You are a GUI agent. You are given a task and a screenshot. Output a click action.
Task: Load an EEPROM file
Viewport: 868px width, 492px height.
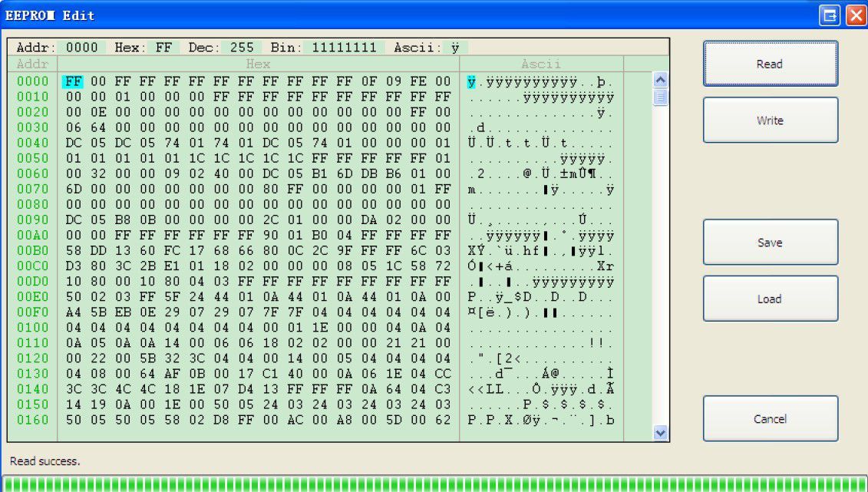[x=770, y=299]
